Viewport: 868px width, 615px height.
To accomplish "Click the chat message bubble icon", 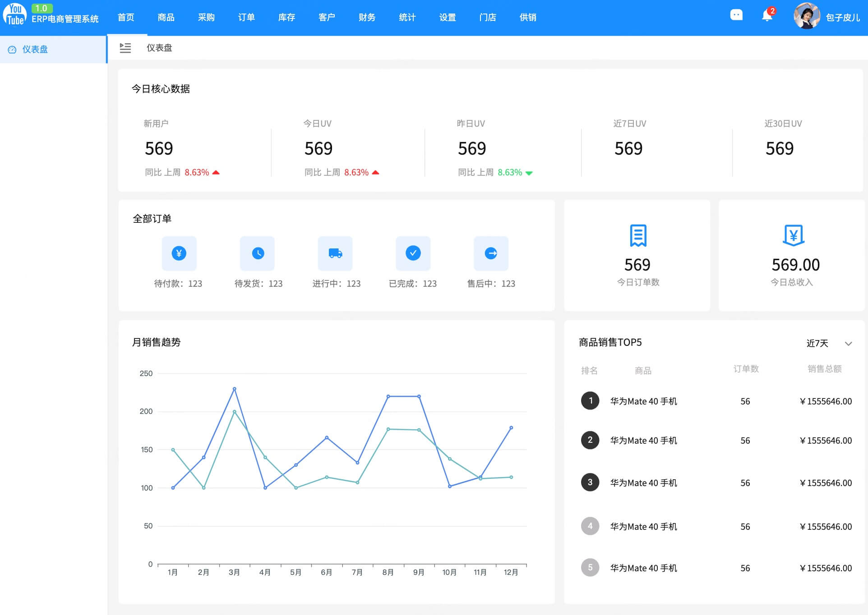I will (x=736, y=15).
